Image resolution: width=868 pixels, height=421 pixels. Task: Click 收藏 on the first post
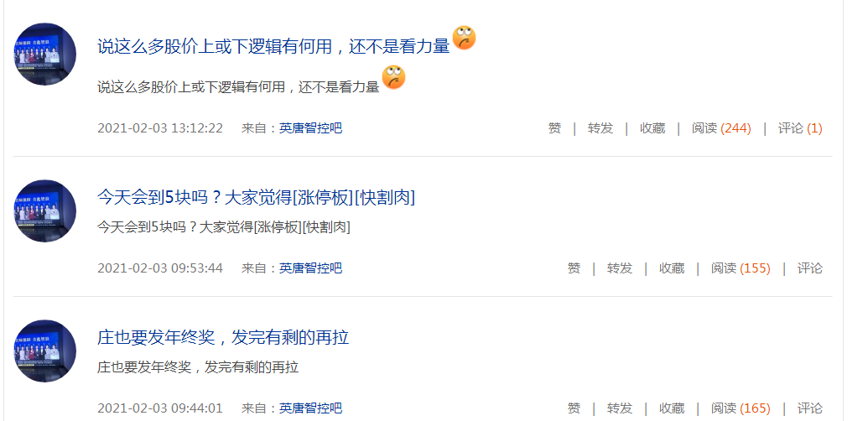(652, 128)
